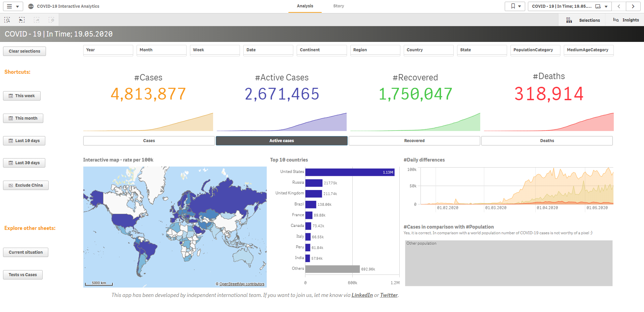Open the Selections tool

point(584,20)
